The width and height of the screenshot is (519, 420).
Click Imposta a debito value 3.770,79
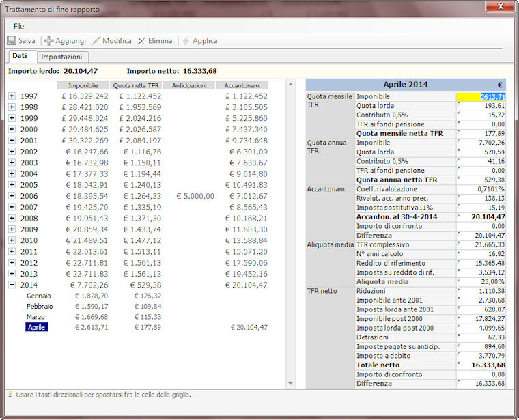tap(481, 356)
